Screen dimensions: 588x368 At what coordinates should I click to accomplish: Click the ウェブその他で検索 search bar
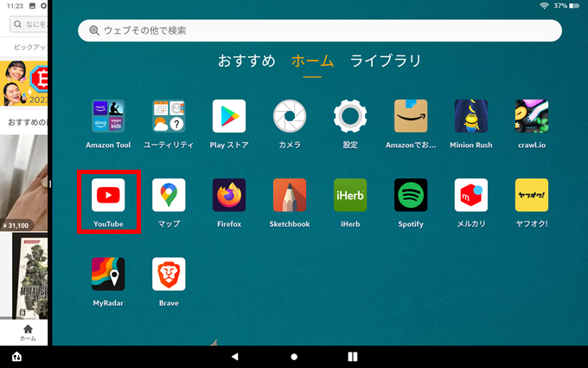click(x=320, y=30)
